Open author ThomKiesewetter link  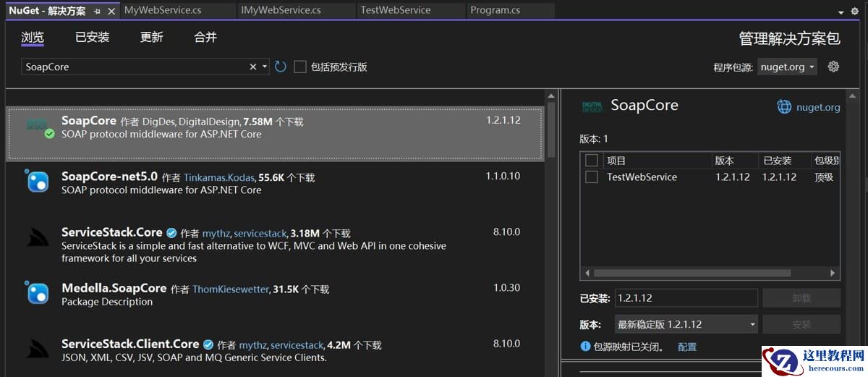pos(231,289)
